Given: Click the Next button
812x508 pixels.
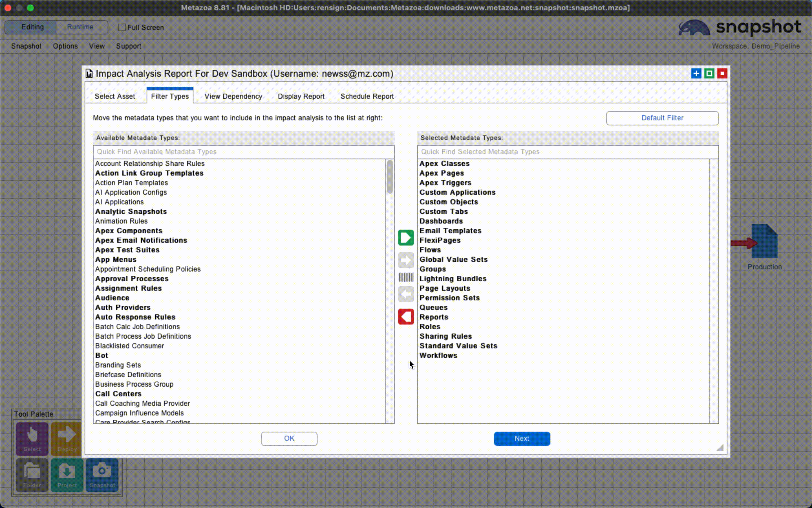Looking at the screenshot, I should tap(522, 439).
